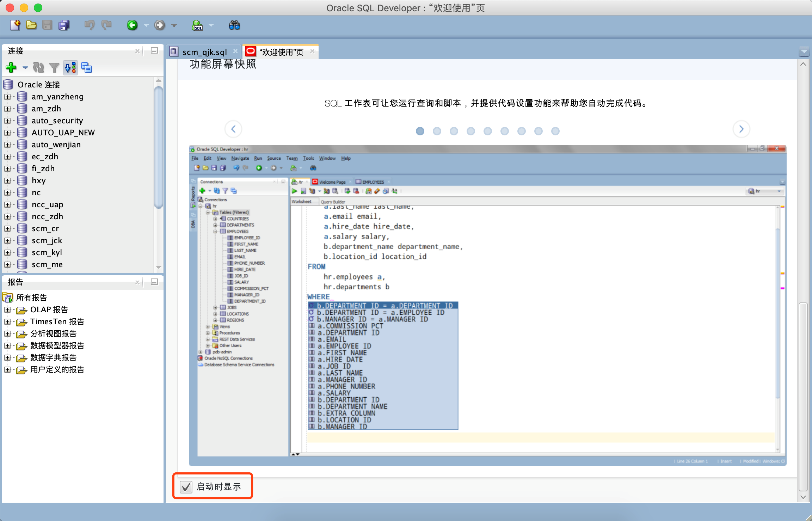Click scroll-down arrow of welcome page

pos(803,497)
